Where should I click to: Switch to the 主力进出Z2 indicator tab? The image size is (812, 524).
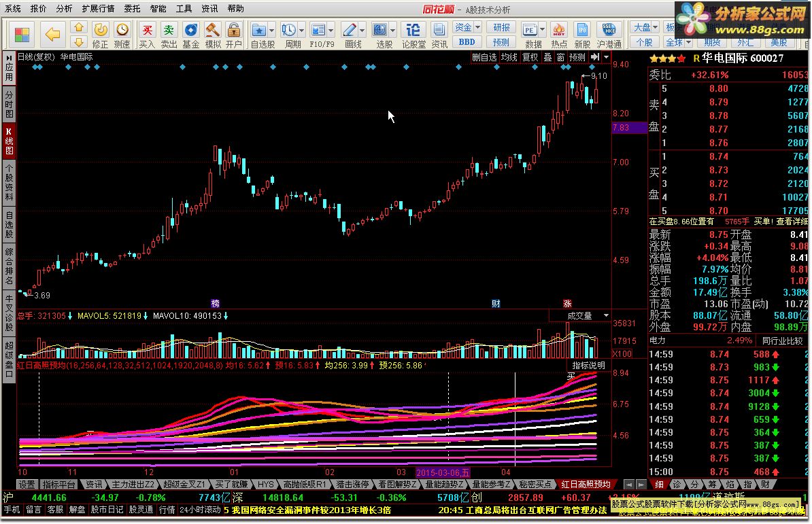pos(133,485)
